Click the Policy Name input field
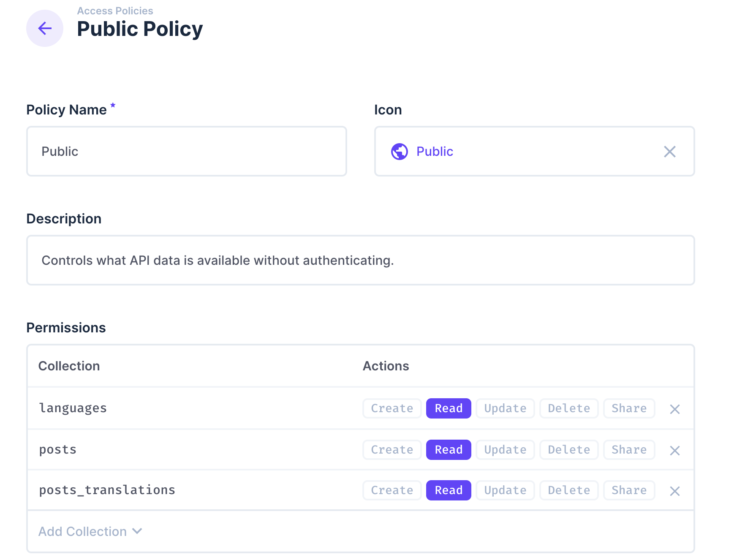The height and width of the screenshot is (560, 756). (186, 152)
